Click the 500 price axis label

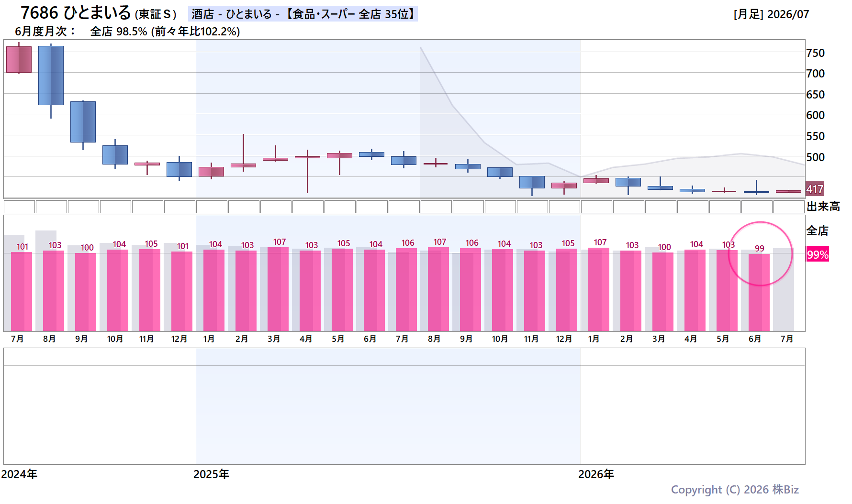point(815,157)
